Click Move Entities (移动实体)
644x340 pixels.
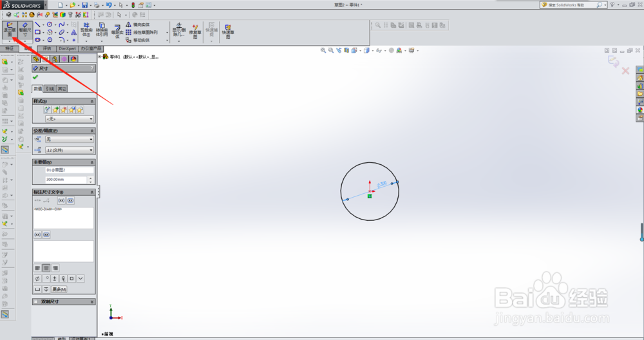click(138, 40)
